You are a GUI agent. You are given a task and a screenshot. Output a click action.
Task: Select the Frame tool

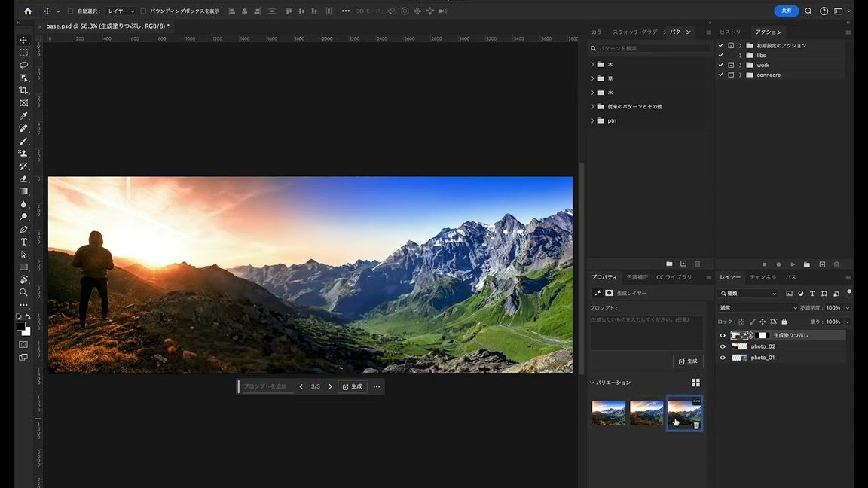pos(23,103)
